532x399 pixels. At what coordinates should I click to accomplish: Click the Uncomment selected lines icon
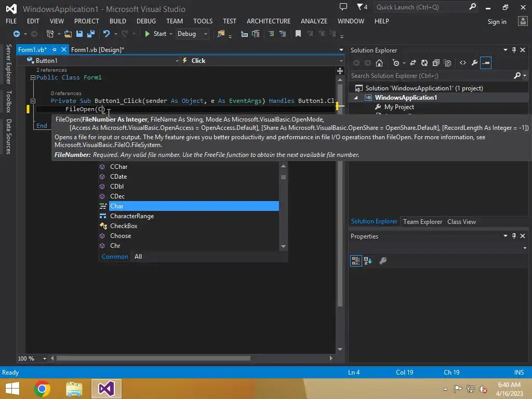[x=282, y=34]
